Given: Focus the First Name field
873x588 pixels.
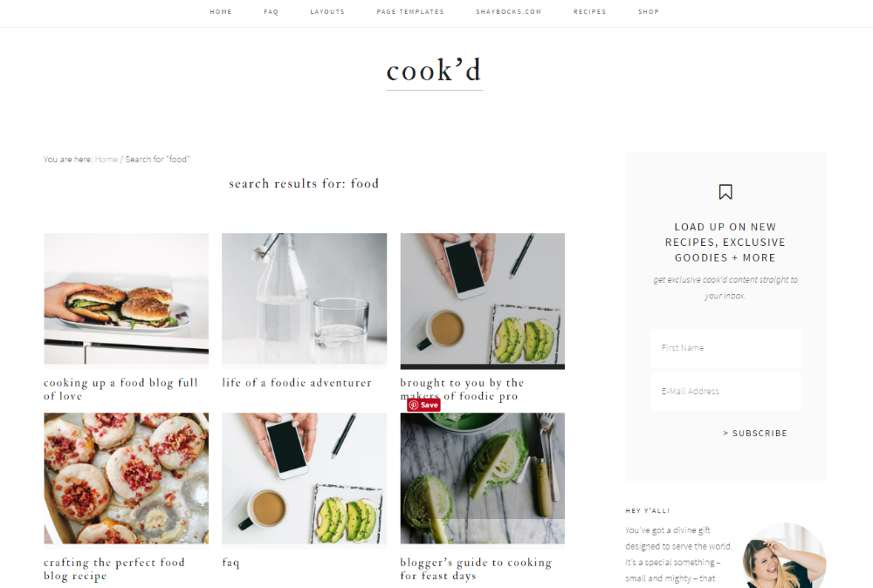Looking at the screenshot, I should point(725,348).
